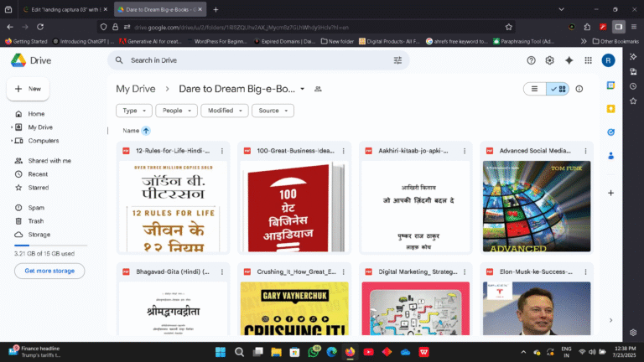
Task: Open Windows Start menu
Action: pyautogui.click(x=221, y=352)
